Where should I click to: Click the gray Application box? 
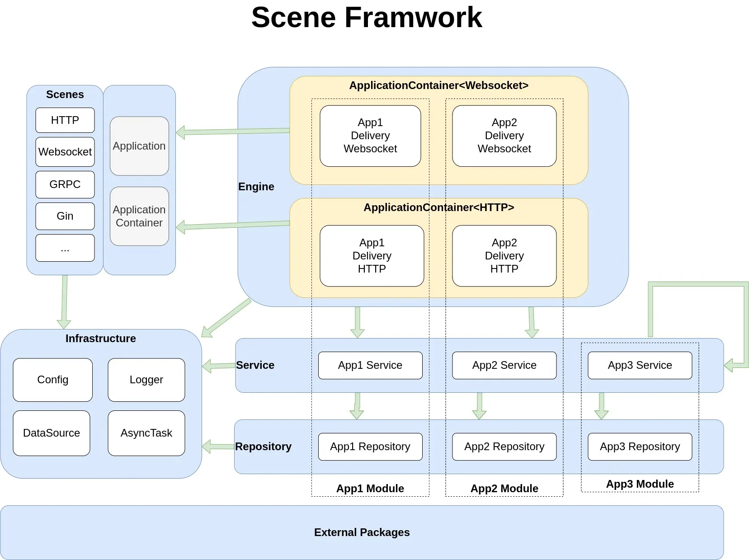click(139, 146)
